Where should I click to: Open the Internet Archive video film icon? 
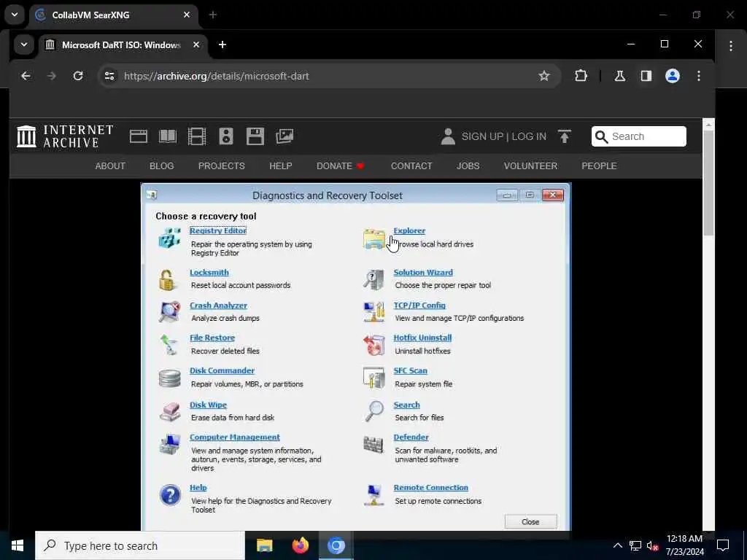(197, 136)
